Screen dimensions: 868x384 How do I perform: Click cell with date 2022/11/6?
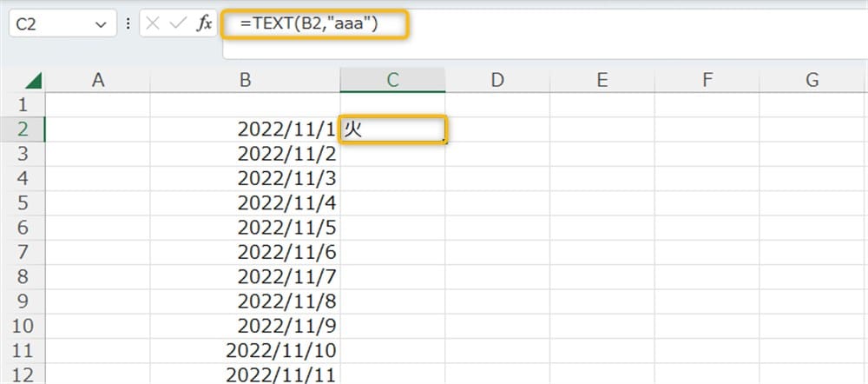point(246,253)
